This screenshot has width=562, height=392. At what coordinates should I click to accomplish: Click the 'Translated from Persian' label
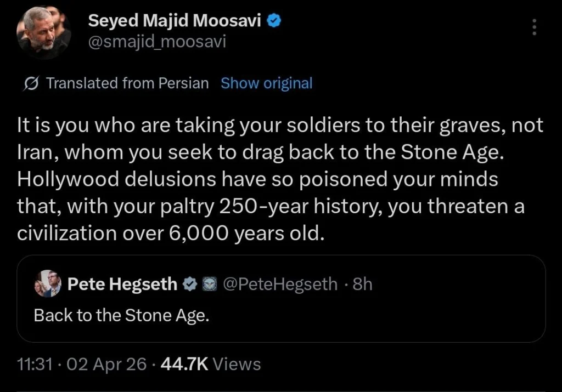pyautogui.click(x=127, y=83)
